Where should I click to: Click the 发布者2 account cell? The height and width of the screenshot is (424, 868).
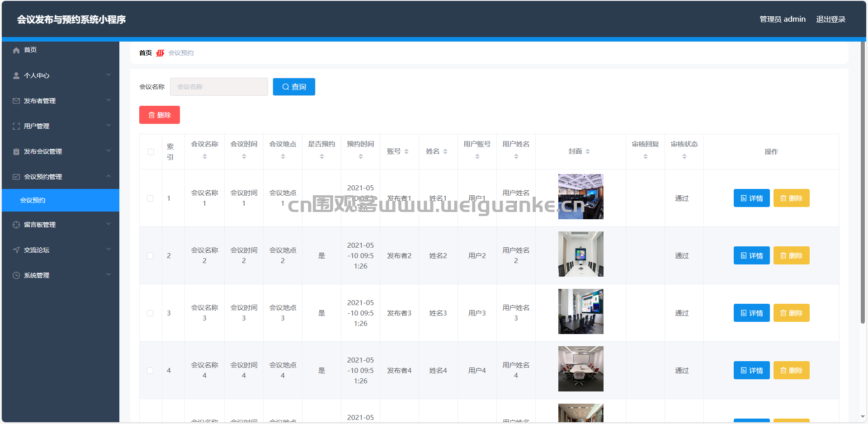[x=399, y=256]
